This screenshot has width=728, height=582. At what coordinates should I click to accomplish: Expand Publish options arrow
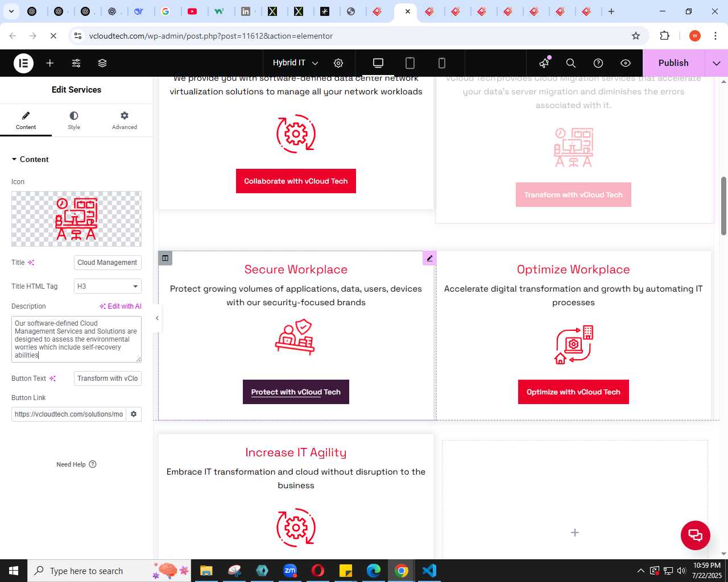tap(717, 63)
